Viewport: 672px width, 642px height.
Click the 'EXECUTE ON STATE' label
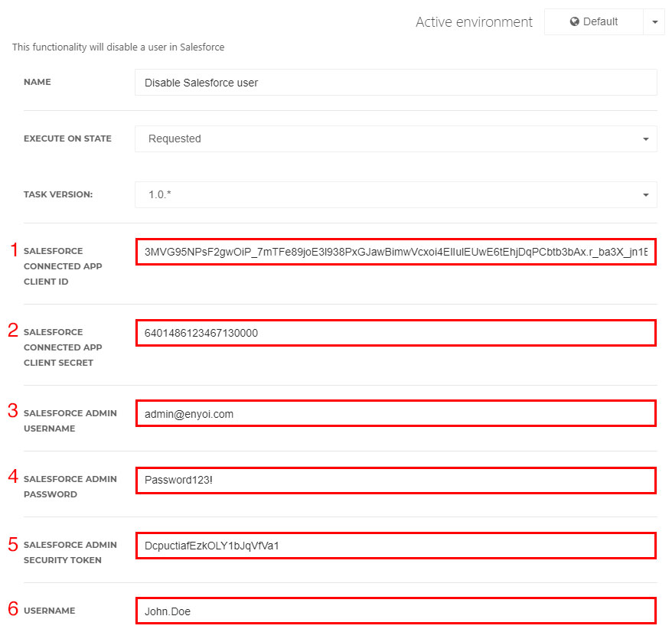pyautogui.click(x=67, y=139)
